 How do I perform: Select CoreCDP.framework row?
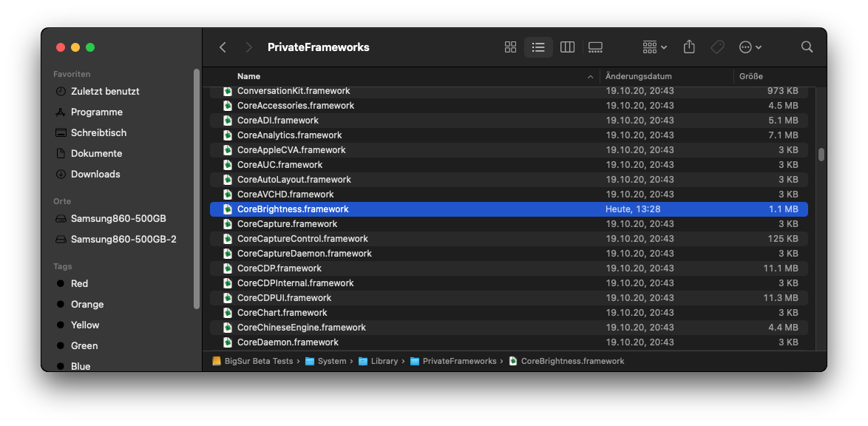(x=509, y=268)
